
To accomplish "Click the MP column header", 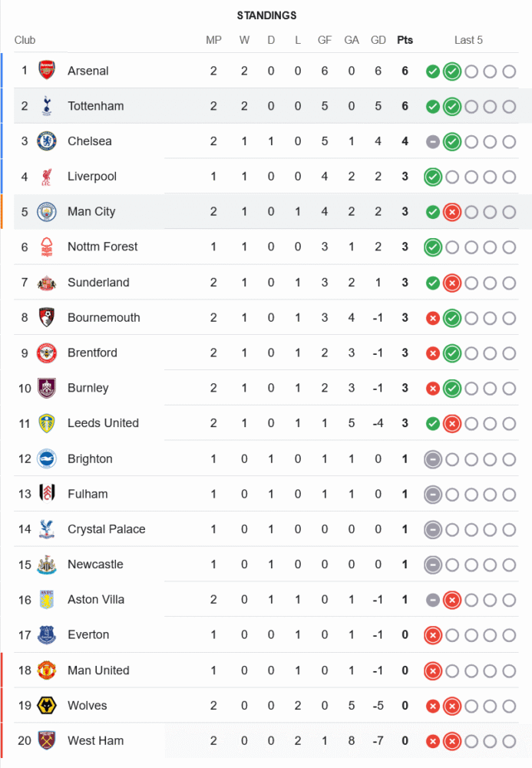I will tap(213, 40).
